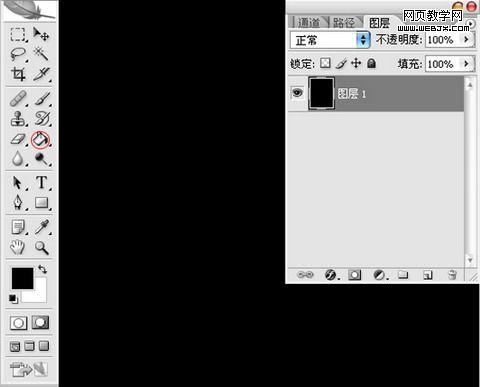480x387 pixels.
Task: Toggle lock all padlock
Action: [x=371, y=63]
